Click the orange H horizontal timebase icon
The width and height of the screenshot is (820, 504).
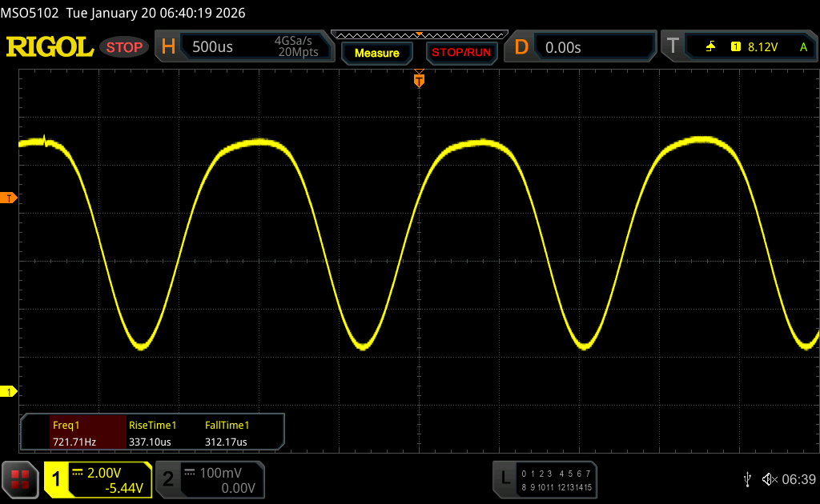pos(168,47)
